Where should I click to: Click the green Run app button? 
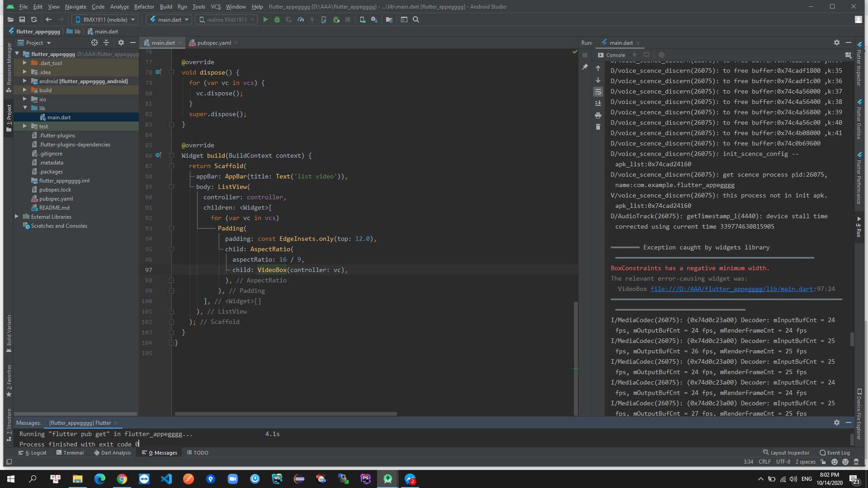click(265, 19)
